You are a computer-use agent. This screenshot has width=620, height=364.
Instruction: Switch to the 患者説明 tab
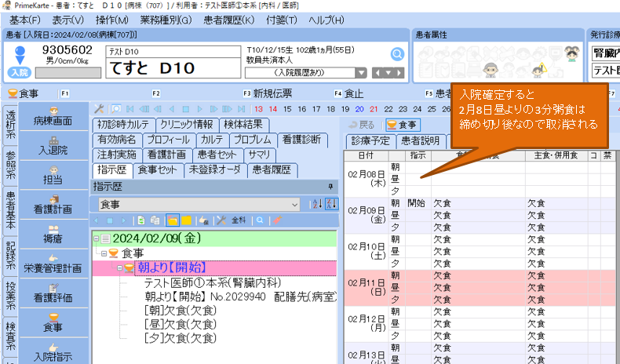(x=420, y=140)
